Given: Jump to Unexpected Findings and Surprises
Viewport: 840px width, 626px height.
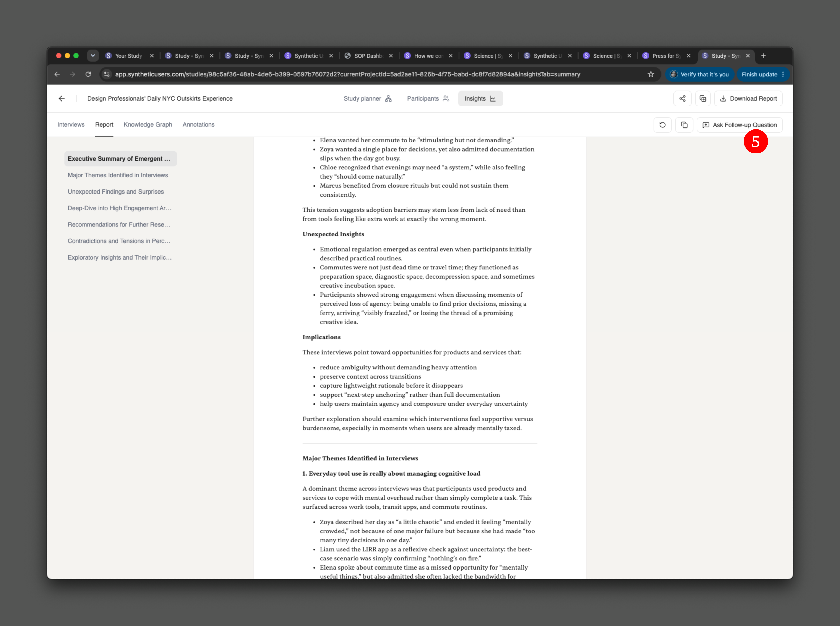Looking at the screenshot, I should tap(116, 192).
